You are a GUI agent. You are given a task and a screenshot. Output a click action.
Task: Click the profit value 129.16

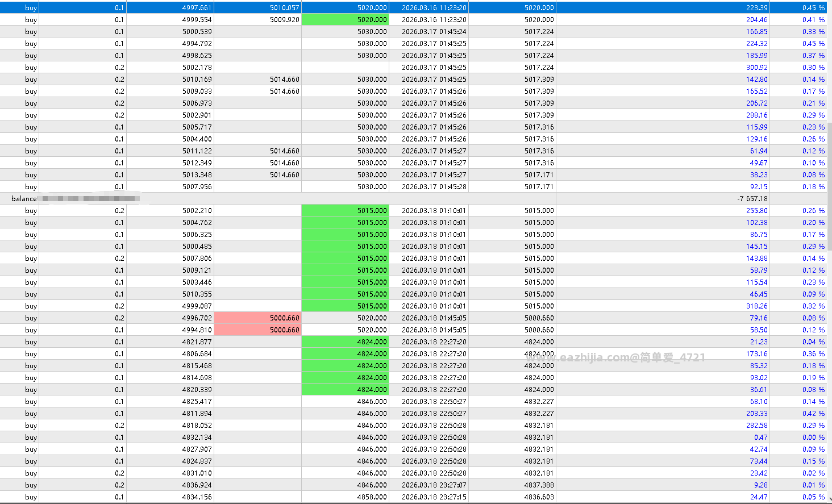[x=756, y=139]
